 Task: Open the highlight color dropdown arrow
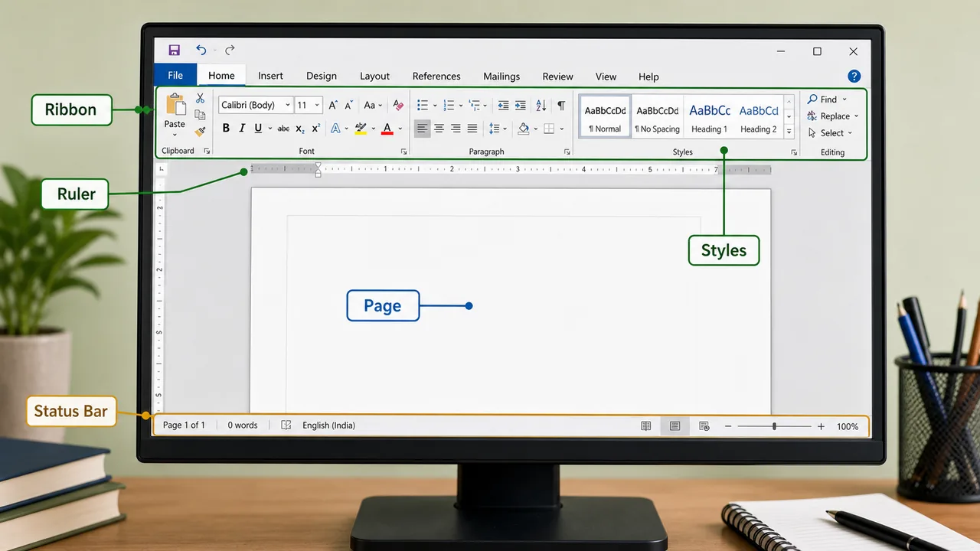pyautogui.click(x=374, y=129)
